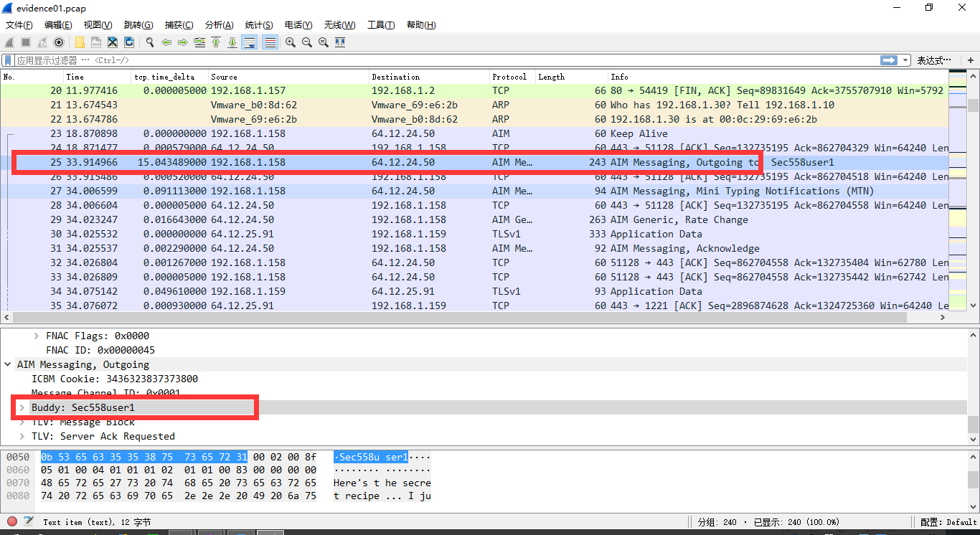980x535 pixels.
Task: Open a capture file
Action: tap(80, 42)
